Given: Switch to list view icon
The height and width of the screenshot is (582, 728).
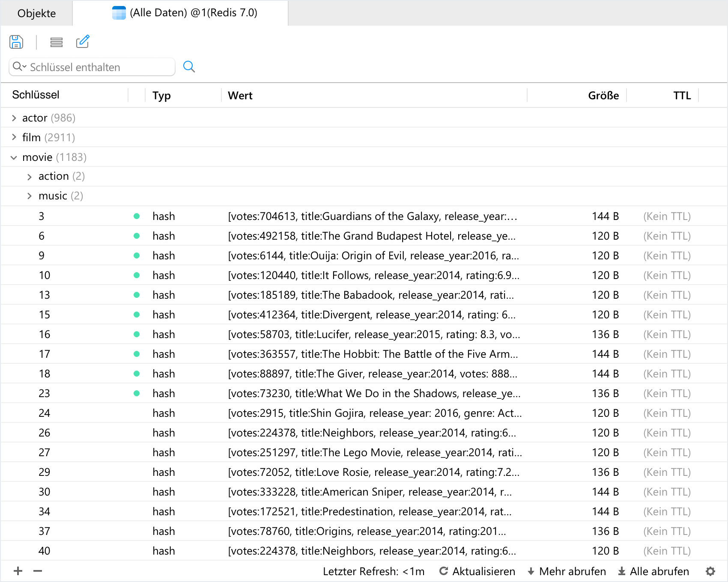Looking at the screenshot, I should tap(57, 42).
